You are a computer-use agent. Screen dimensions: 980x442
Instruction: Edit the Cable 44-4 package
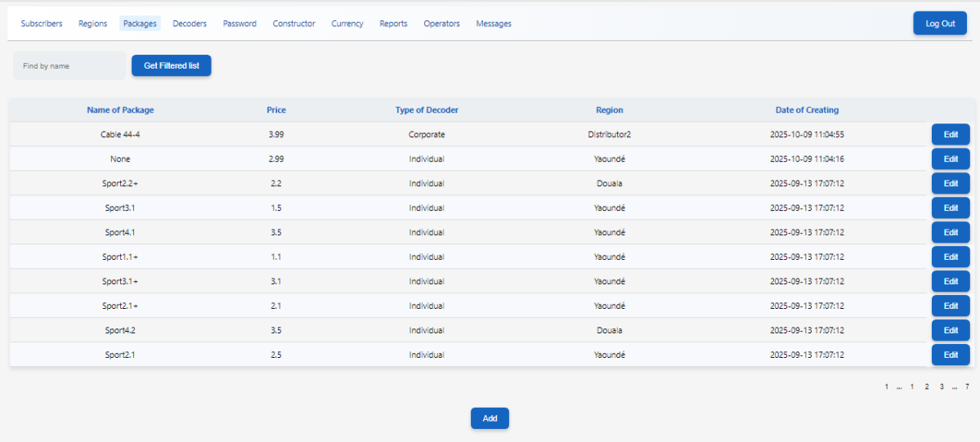coord(950,135)
